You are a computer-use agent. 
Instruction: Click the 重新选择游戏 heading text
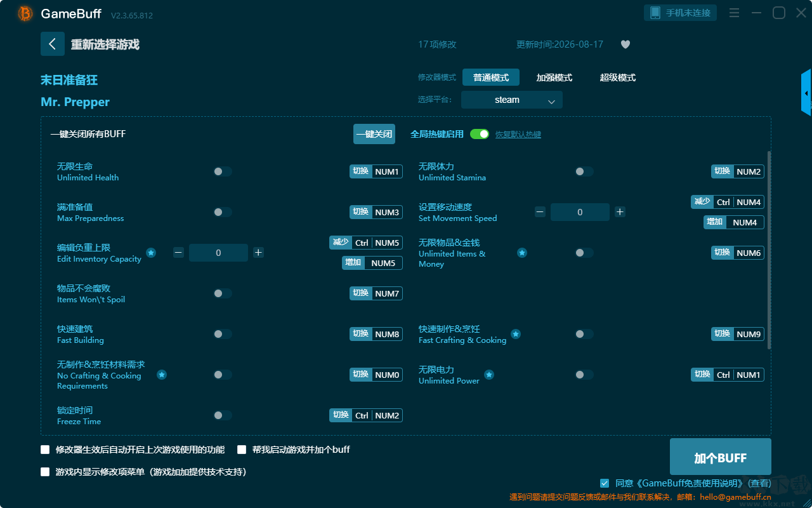(105, 44)
